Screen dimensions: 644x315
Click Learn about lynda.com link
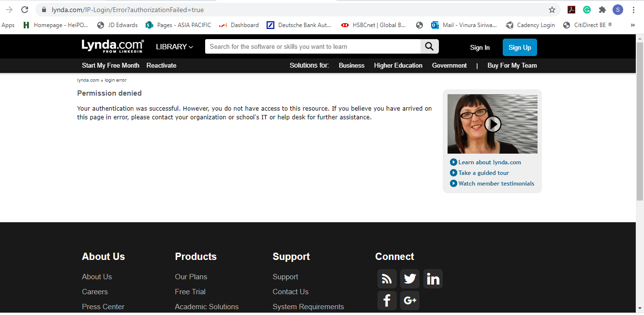[x=490, y=162]
